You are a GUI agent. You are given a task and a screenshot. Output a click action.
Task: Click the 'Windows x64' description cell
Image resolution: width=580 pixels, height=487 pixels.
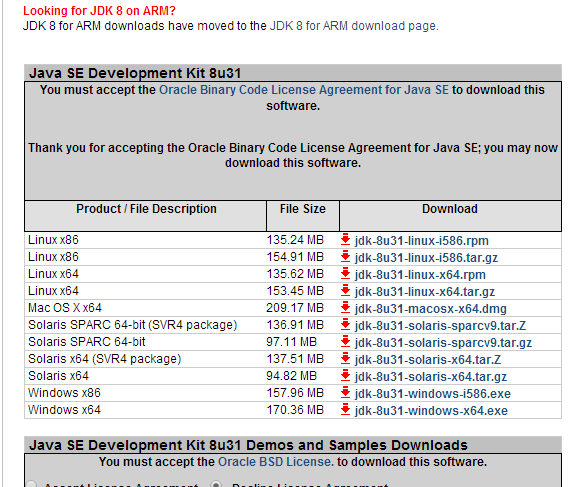coord(64,410)
